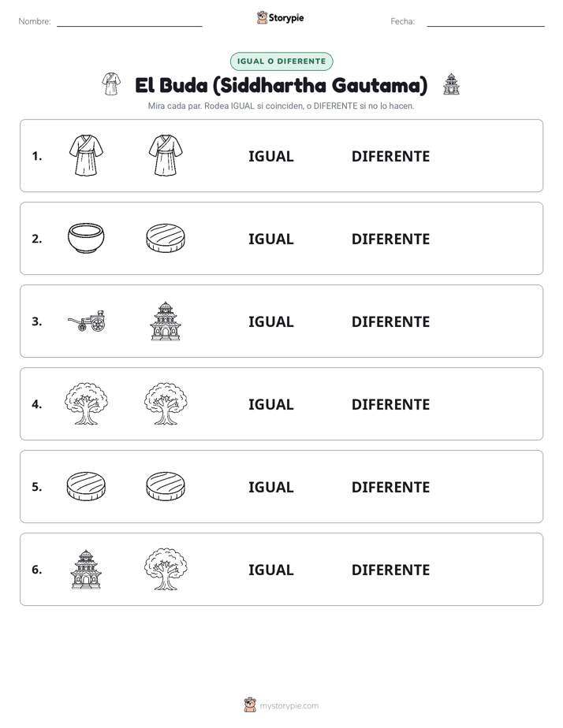Choose DIFERENTE for pair 6
Screen dimensions: 563x728
click(390, 570)
